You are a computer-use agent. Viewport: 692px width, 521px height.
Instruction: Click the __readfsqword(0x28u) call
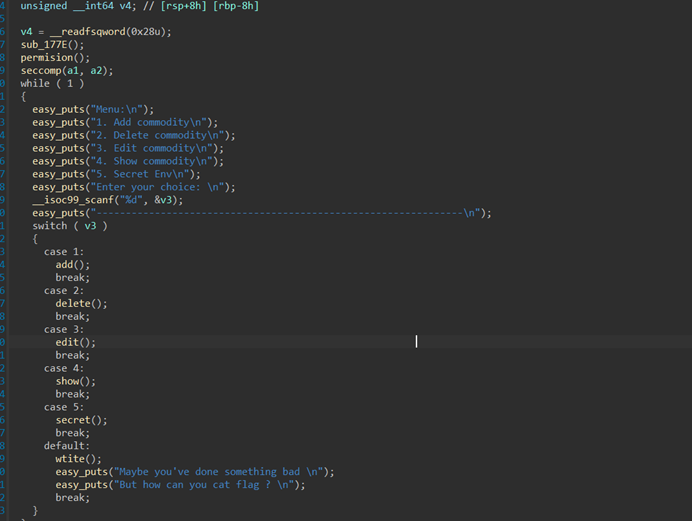[x=110, y=32]
